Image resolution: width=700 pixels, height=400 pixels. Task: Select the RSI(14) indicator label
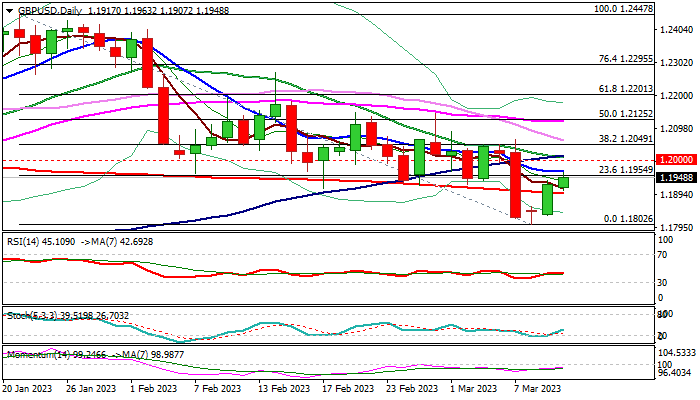pos(42,242)
